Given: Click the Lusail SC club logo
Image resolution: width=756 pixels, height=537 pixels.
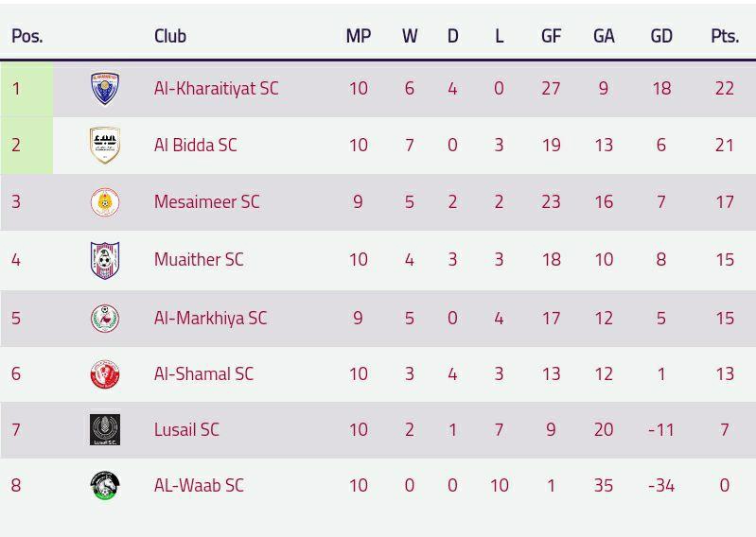Looking at the screenshot, I should tap(104, 430).
